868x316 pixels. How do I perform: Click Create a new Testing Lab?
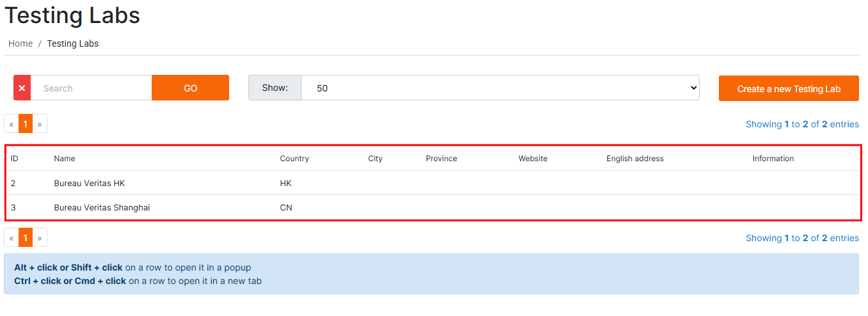click(788, 89)
